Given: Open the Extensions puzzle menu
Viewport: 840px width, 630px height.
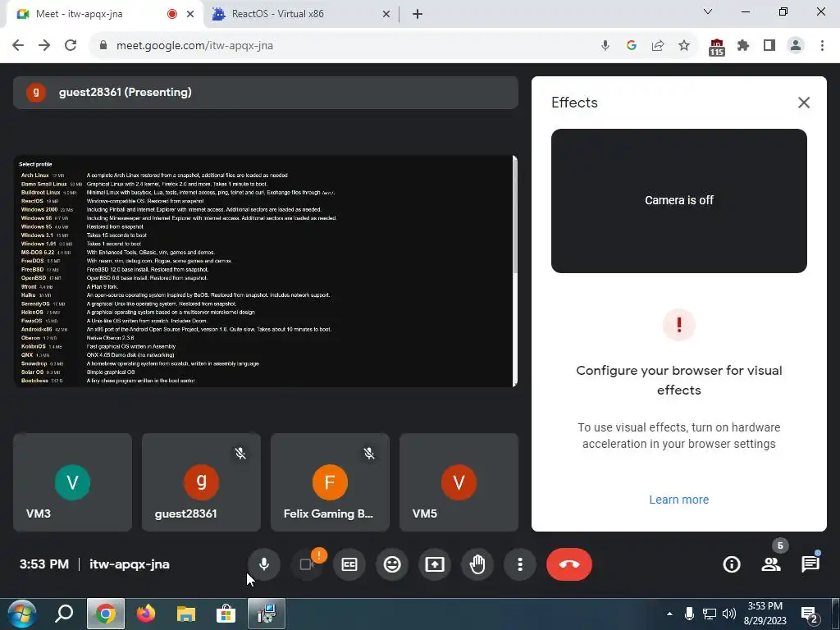Looking at the screenshot, I should (742, 46).
